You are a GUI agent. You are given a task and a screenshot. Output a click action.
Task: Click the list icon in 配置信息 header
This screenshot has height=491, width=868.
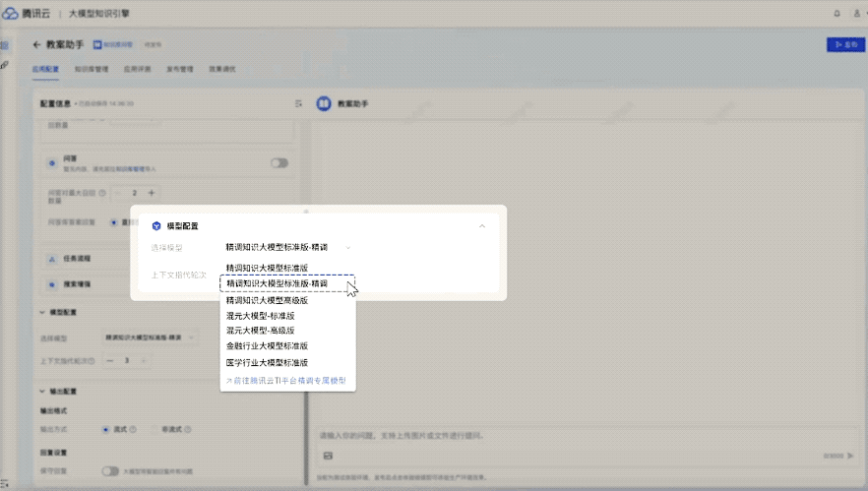(298, 103)
